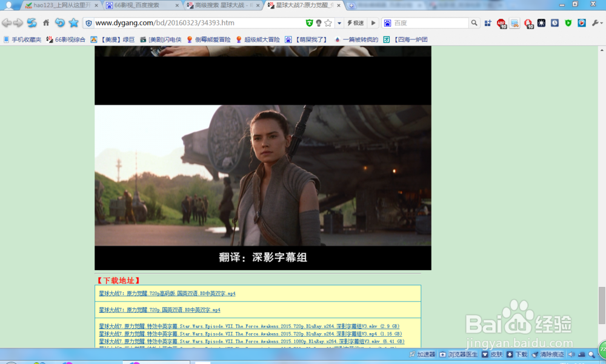Open the 皮肤 skin chooser

(492, 354)
